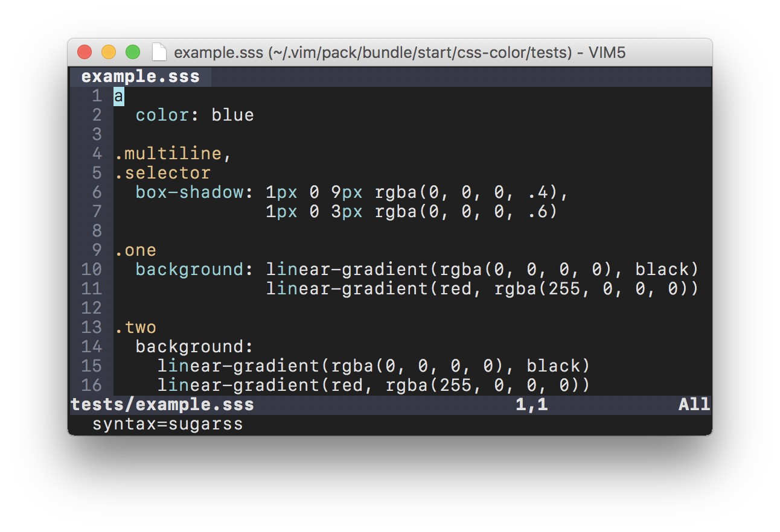The image size is (780, 532).
Task: Click 'tests/example.sss' in status line
Action: (162, 405)
